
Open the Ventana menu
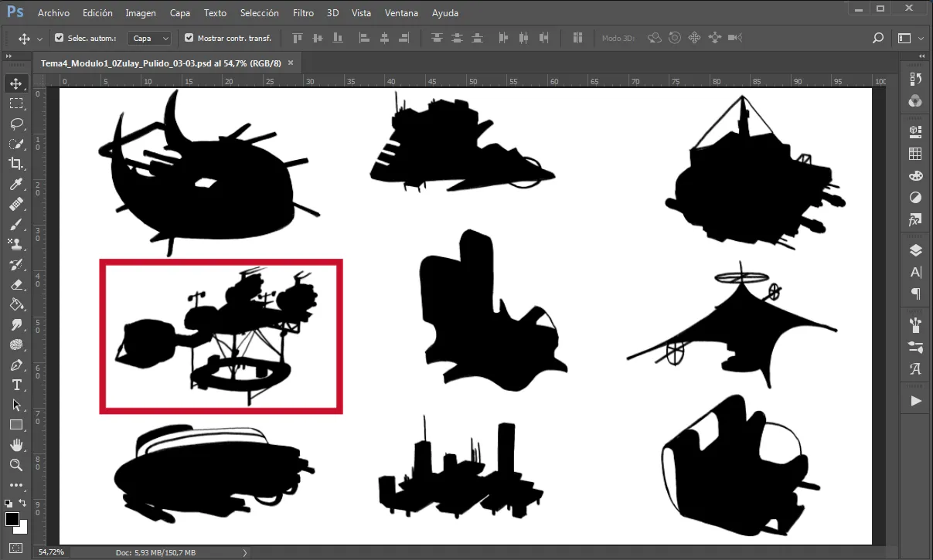(x=402, y=13)
